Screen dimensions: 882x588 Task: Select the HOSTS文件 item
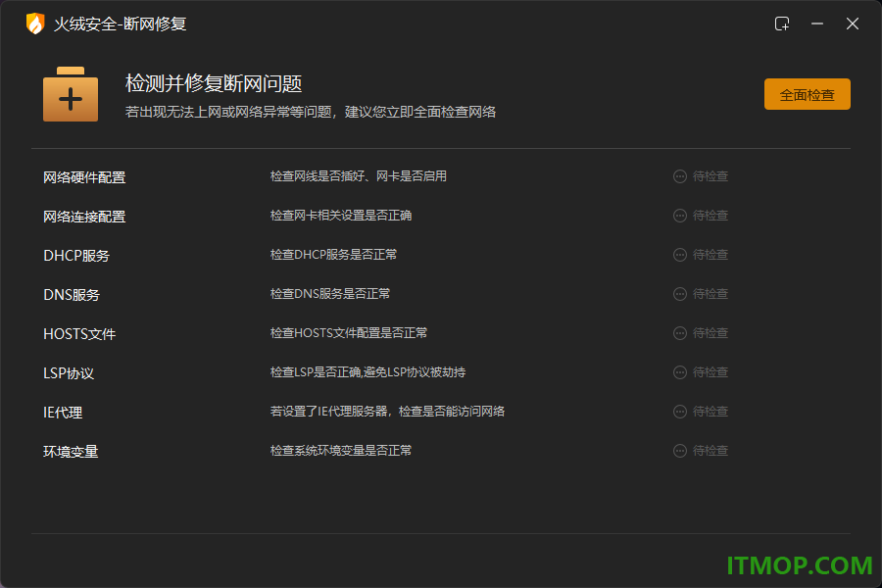pyautogui.click(x=79, y=334)
